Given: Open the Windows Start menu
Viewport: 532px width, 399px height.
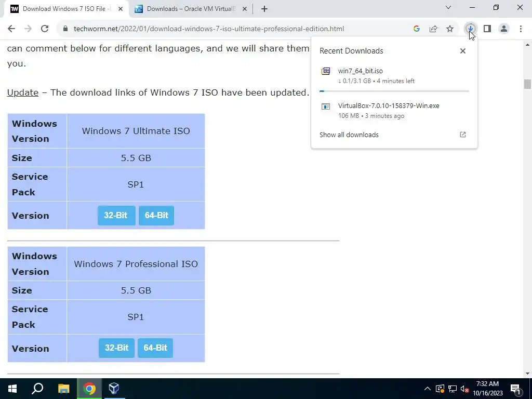Looking at the screenshot, I should tap(12, 389).
